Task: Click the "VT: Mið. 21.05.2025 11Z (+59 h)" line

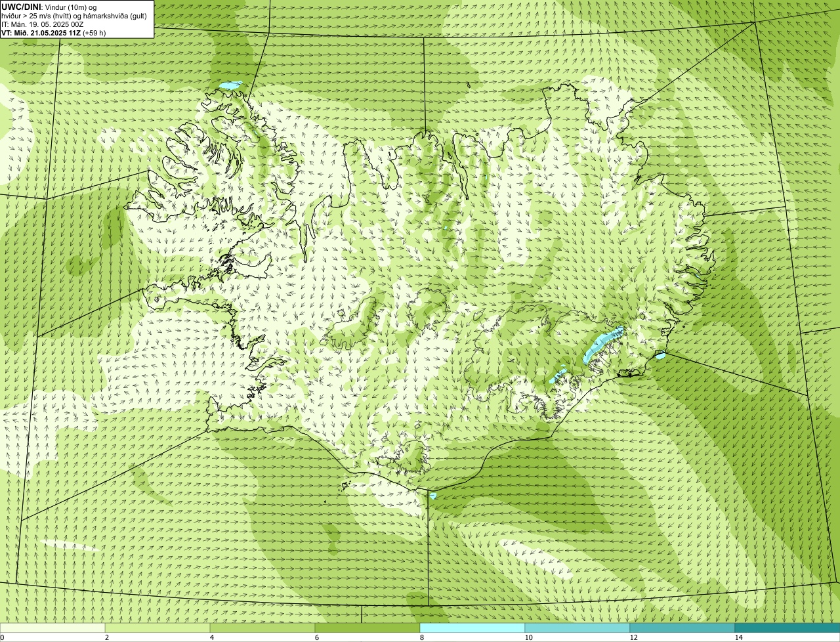Action: click(54, 32)
